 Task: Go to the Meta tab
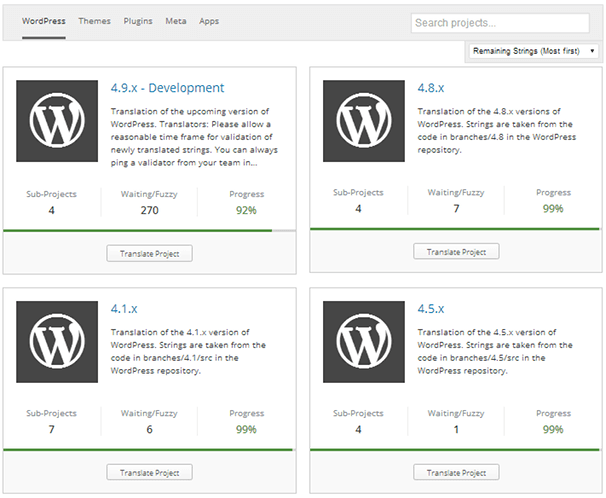tap(176, 21)
